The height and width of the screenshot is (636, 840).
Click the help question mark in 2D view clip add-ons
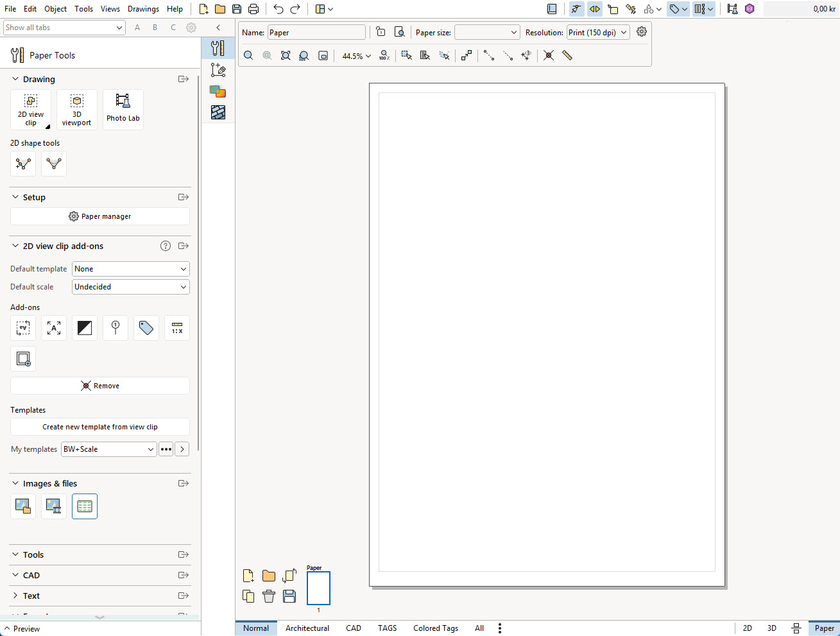click(166, 246)
